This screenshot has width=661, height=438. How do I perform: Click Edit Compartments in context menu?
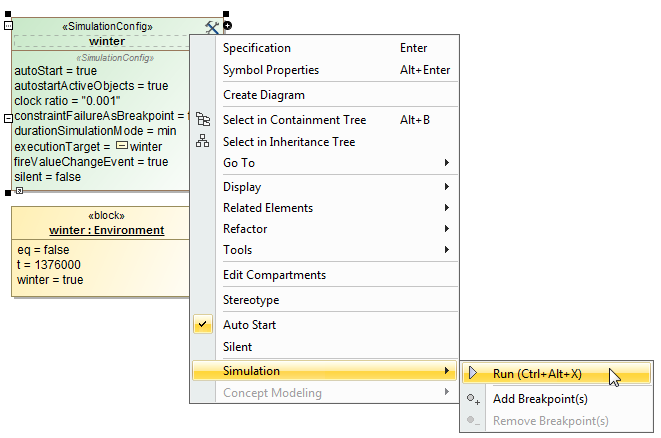coord(274,275)
